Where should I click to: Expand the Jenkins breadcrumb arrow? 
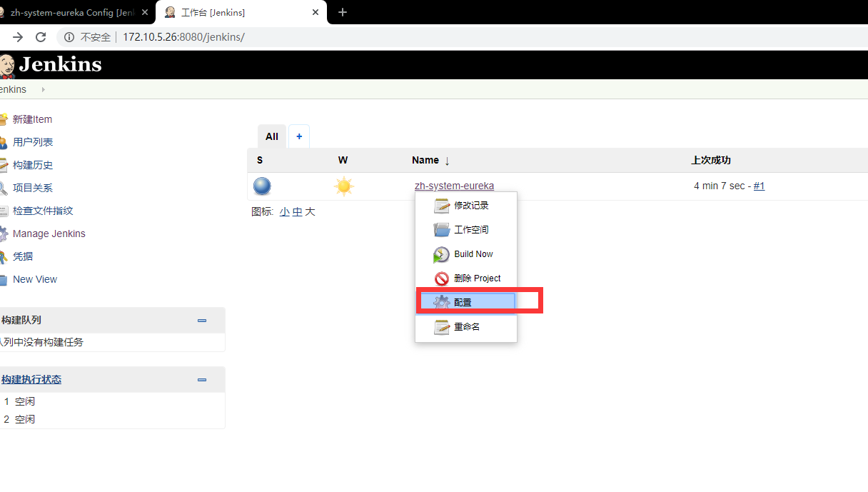pyautogui.click(x=44, y=89)
